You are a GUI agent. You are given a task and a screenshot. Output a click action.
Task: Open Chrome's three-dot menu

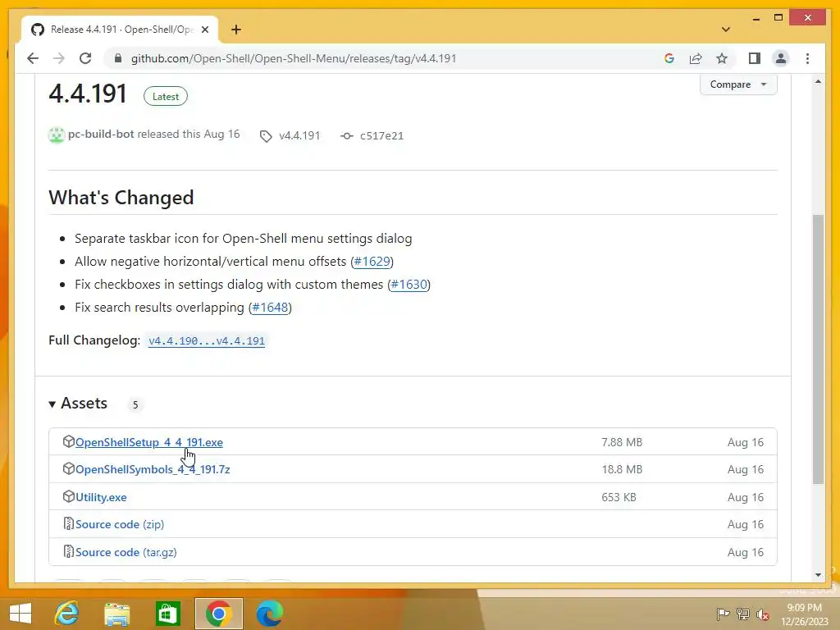point(807,58)
